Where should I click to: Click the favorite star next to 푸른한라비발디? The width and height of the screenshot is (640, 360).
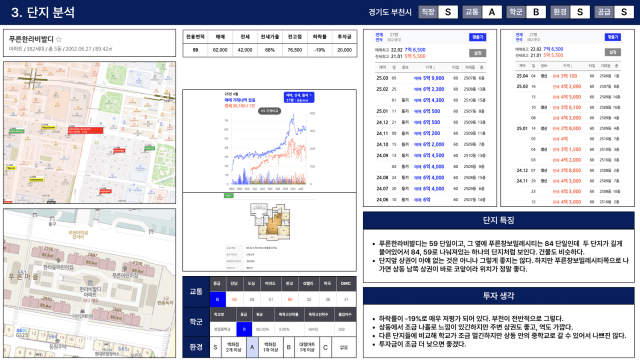coord(59,39)
